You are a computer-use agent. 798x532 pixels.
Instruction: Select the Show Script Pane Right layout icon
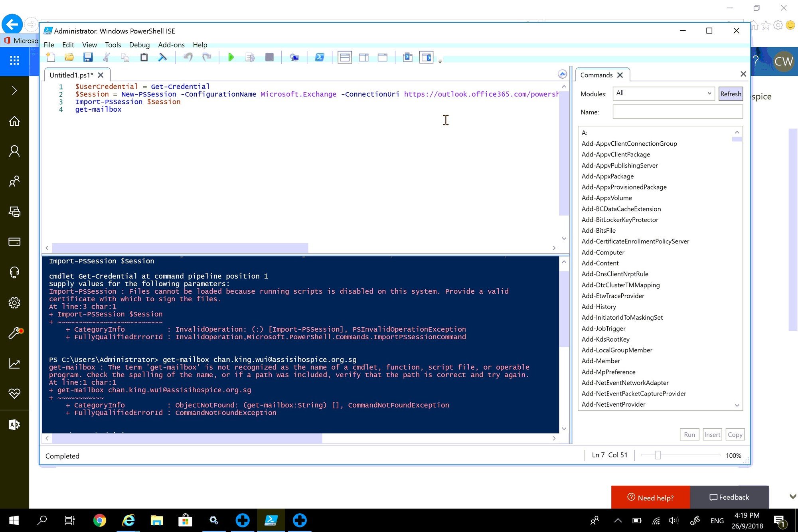click(364, 57)
